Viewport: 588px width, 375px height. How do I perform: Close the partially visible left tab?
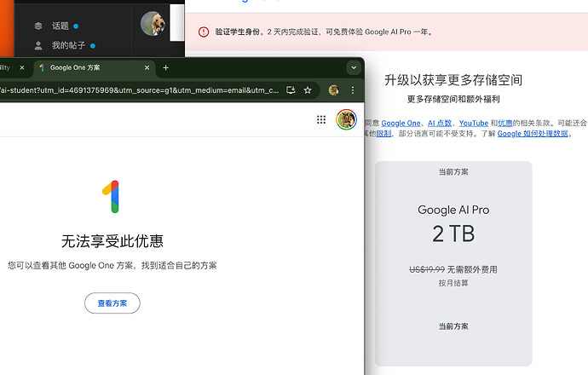tap(22, 67)
